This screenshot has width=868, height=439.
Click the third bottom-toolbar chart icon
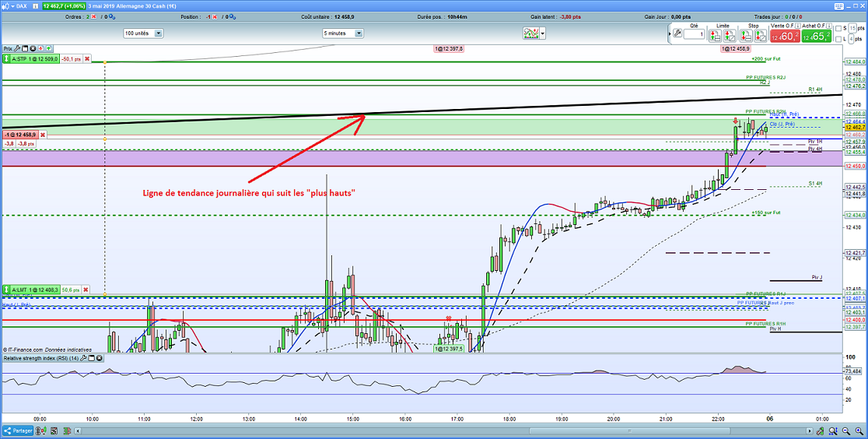(67, 430)
